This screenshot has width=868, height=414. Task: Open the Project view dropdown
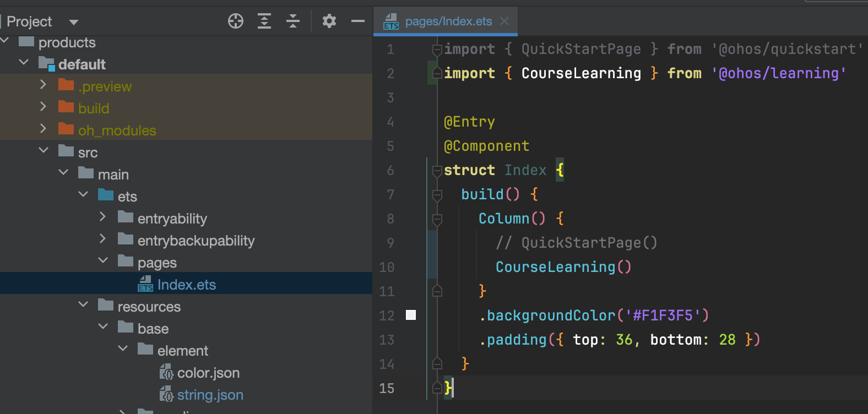coord(74,22)
